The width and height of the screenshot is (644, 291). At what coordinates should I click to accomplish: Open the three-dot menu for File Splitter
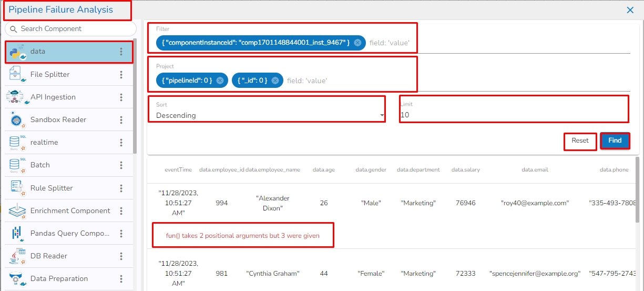[x=121, y=75]
